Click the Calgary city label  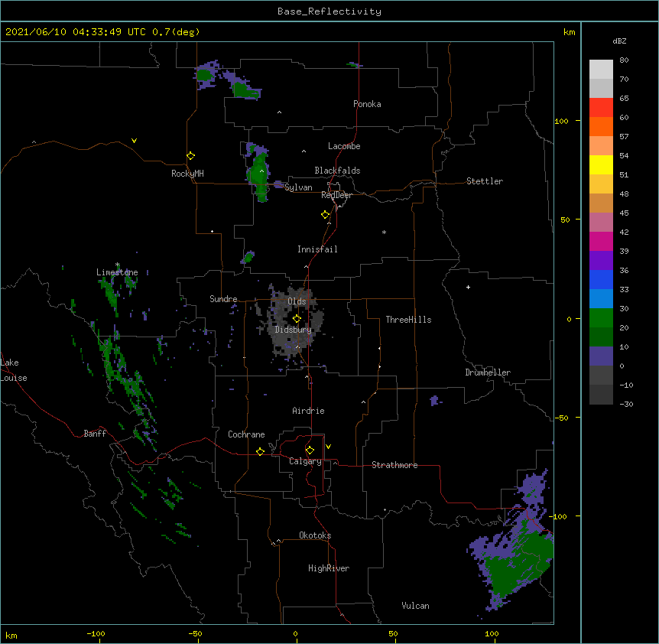pyautogui.click(x=305, y=461)
